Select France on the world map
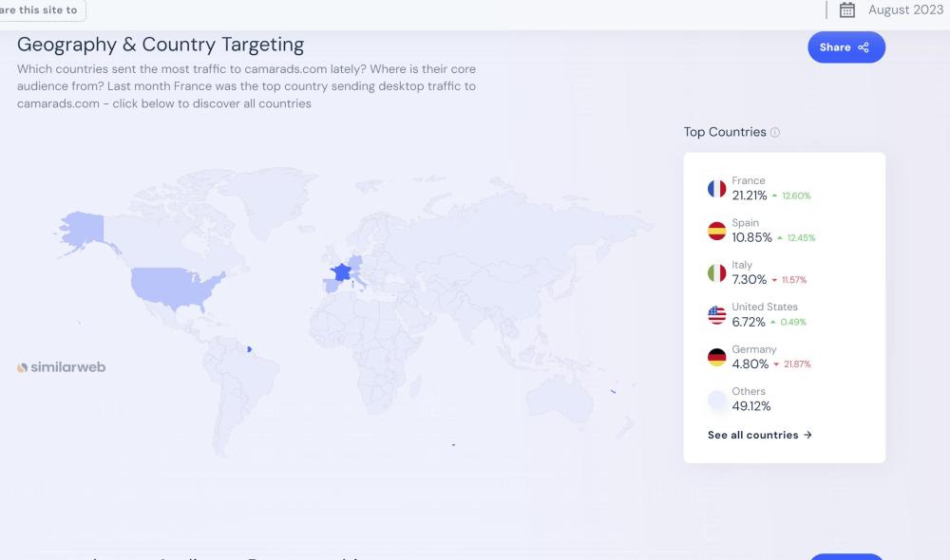Image resolution: width=950 pixels, height=560 pixels. click(x=340, y=272)
